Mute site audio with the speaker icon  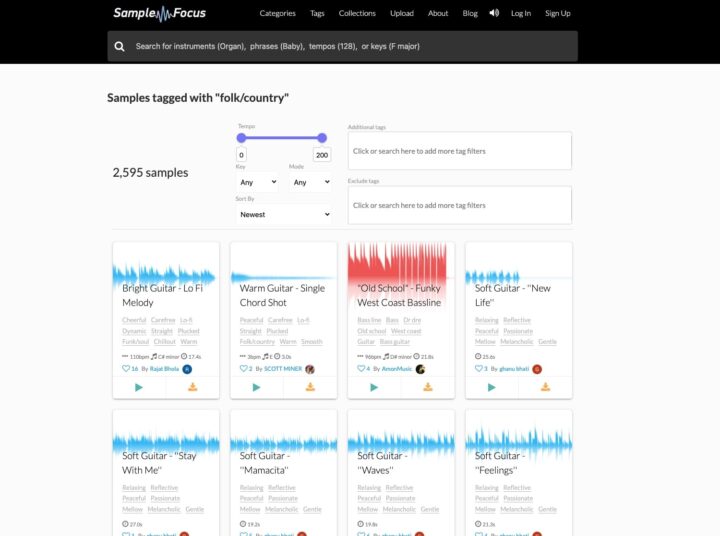[494, 13]
